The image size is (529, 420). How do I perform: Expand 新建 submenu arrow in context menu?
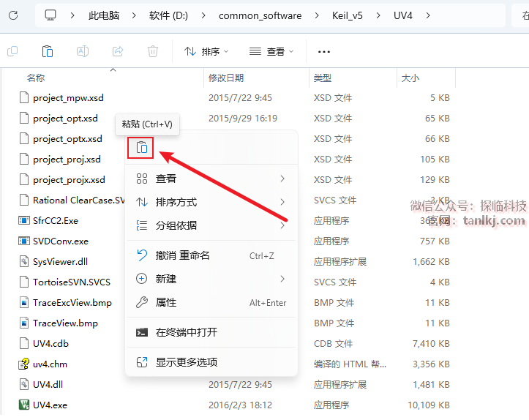tap(282, 279)
